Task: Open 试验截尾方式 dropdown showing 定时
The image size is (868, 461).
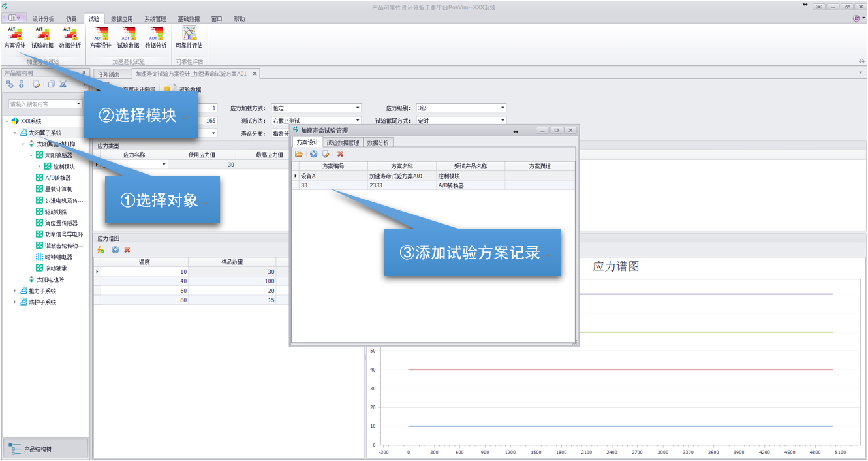Action: (503, 121)
